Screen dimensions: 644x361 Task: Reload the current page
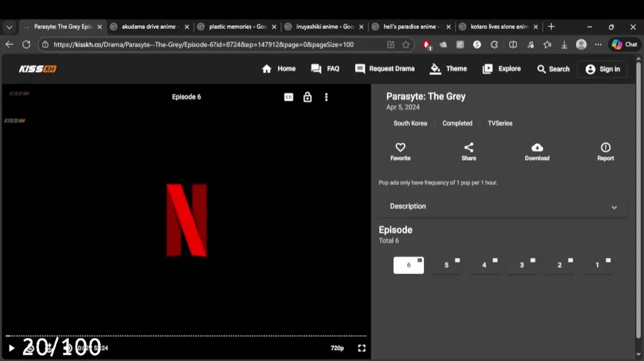click(26, 45)
